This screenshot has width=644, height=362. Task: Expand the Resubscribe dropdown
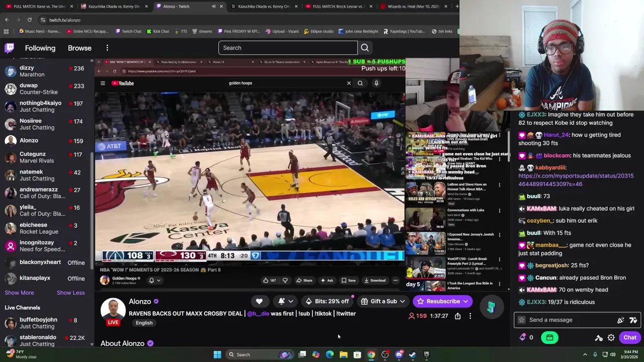tap(466, 301)
